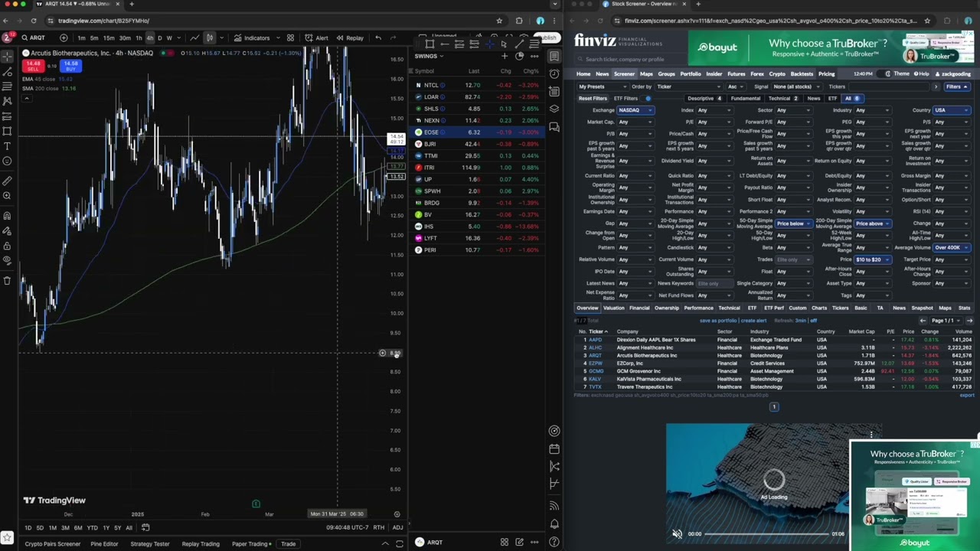Add symbol to SWINGS watchlist with plus icon

(x=504, y=56)
